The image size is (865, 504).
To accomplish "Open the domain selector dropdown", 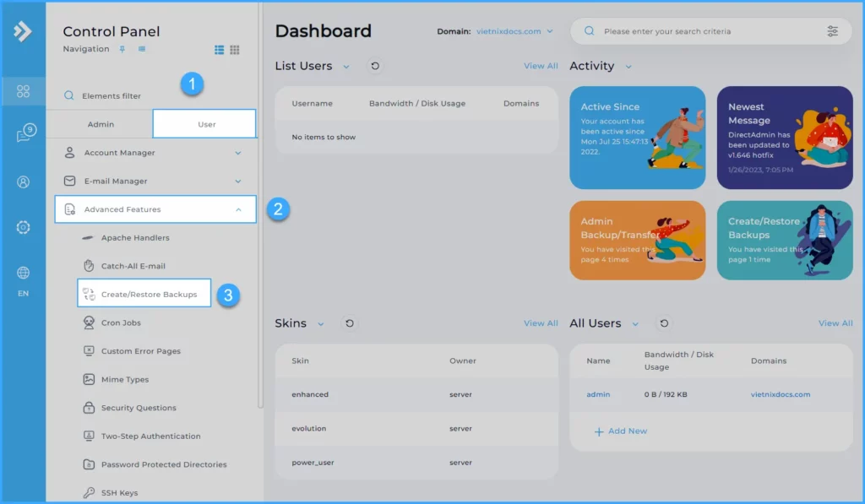I will point(514,31).
